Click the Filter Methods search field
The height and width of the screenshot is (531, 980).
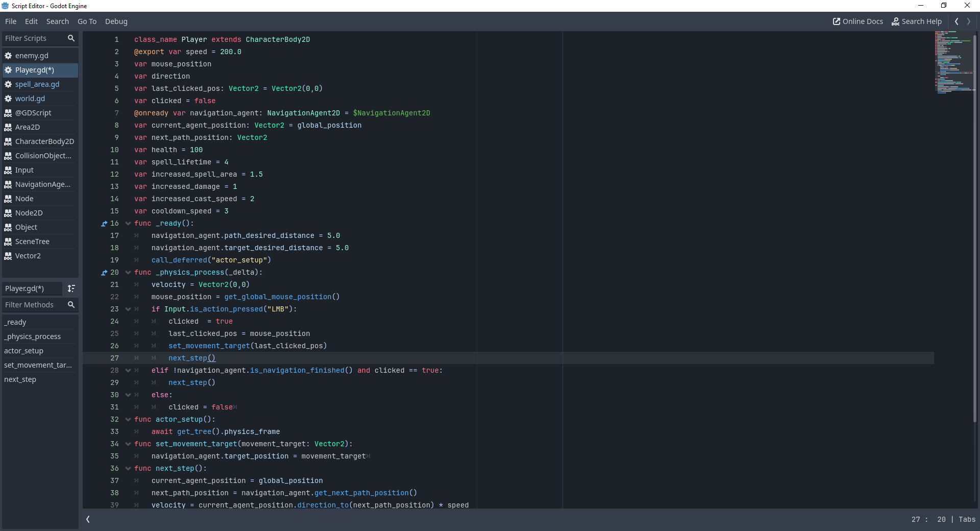(40, 305)
